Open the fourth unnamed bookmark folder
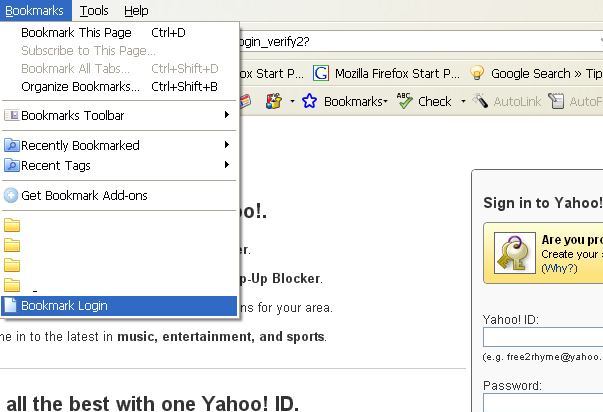Screen dimensions: 603x412 12,285
